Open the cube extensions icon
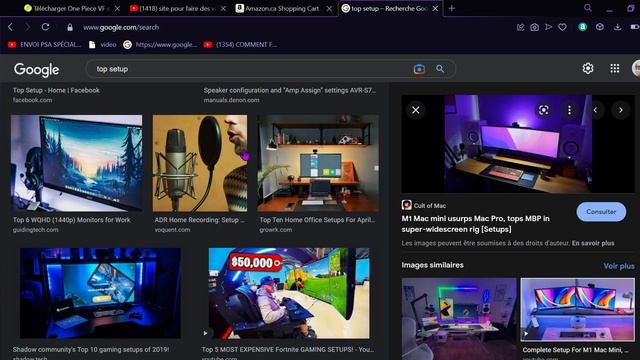Image resolution: width=640 pixels, height=360 pixels. pos(600,27)
